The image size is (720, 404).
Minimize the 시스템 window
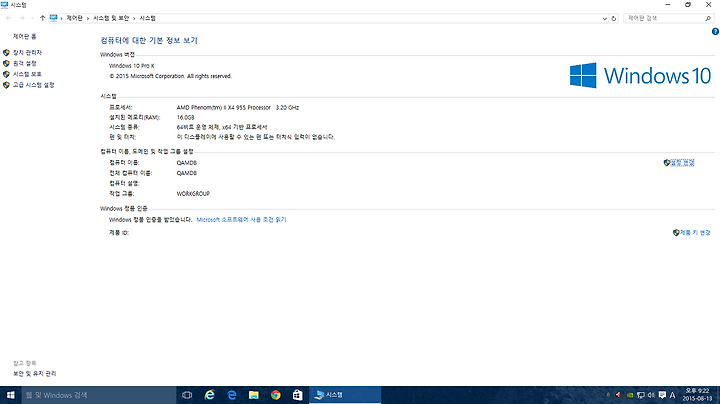click(x=668, y=5)
